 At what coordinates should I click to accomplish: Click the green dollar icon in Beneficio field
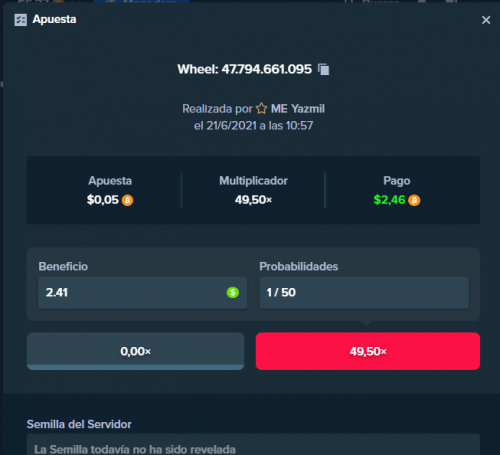coord(233,293)
